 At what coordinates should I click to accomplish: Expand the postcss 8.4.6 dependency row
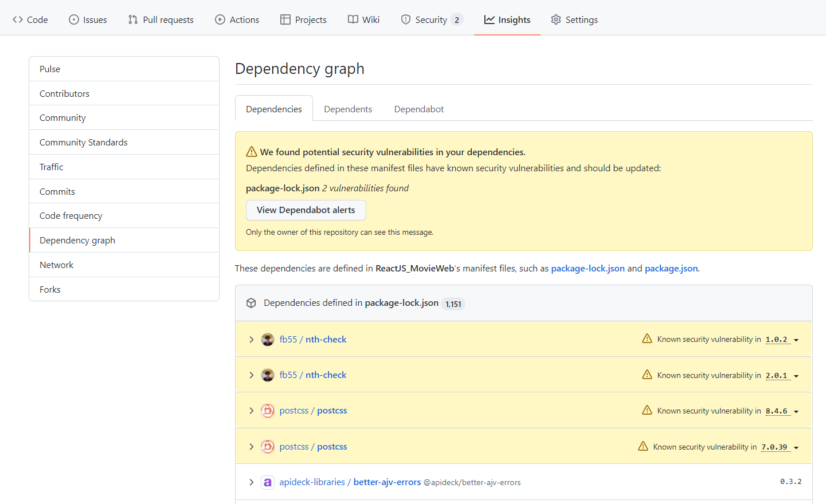pos(251,411)
